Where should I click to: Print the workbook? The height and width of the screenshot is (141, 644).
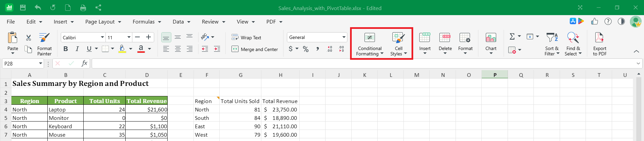83,7
